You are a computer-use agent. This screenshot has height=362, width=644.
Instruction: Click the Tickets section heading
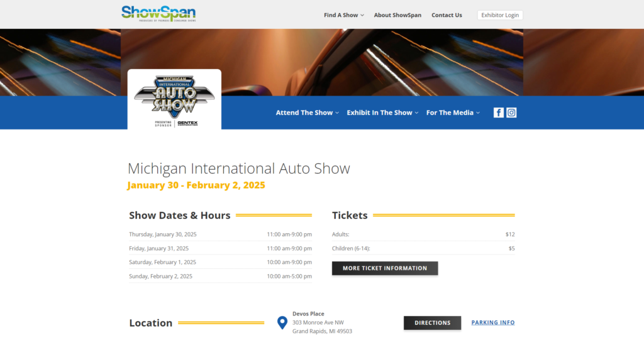point(350,216)
